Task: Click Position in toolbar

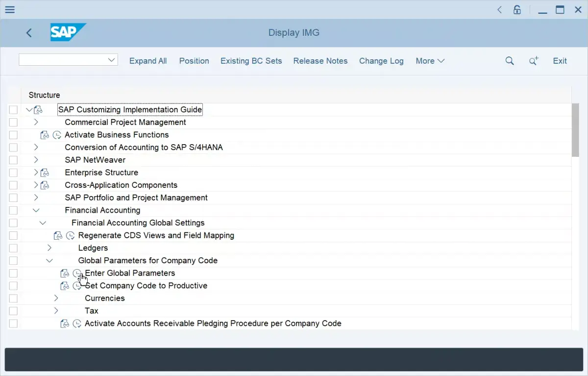Action: 194,61
